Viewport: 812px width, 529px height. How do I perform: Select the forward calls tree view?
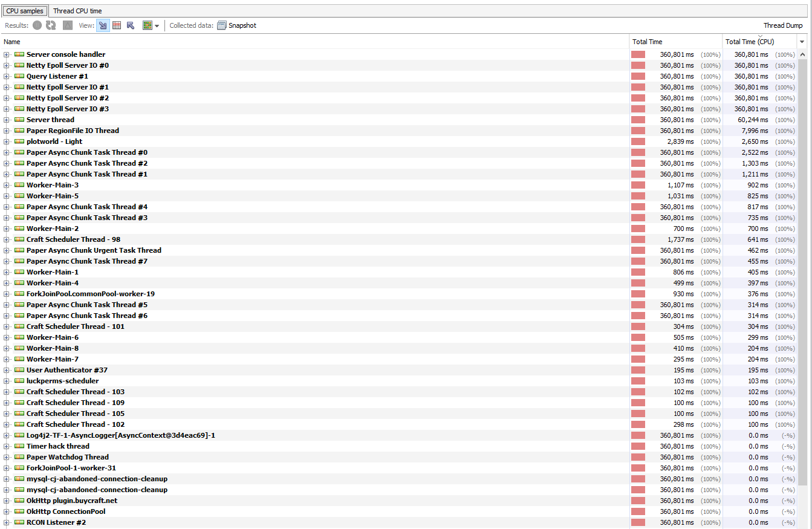click(103, 25)
